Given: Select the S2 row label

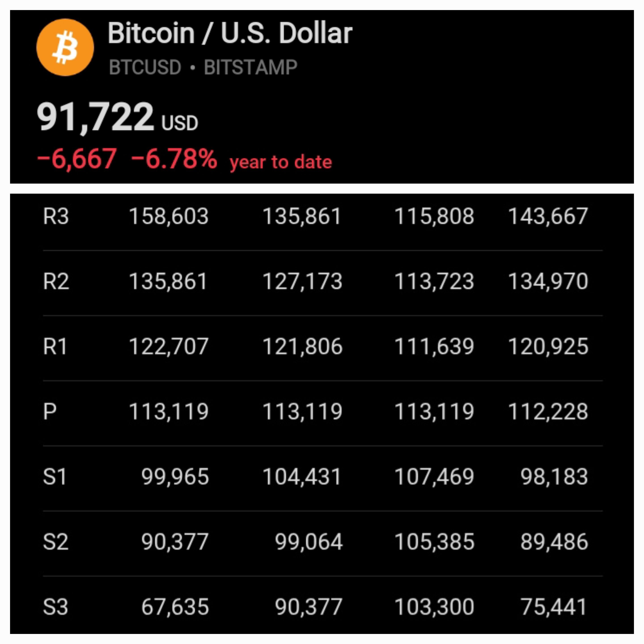Looking at the screenshot, I should coord(56,541).
